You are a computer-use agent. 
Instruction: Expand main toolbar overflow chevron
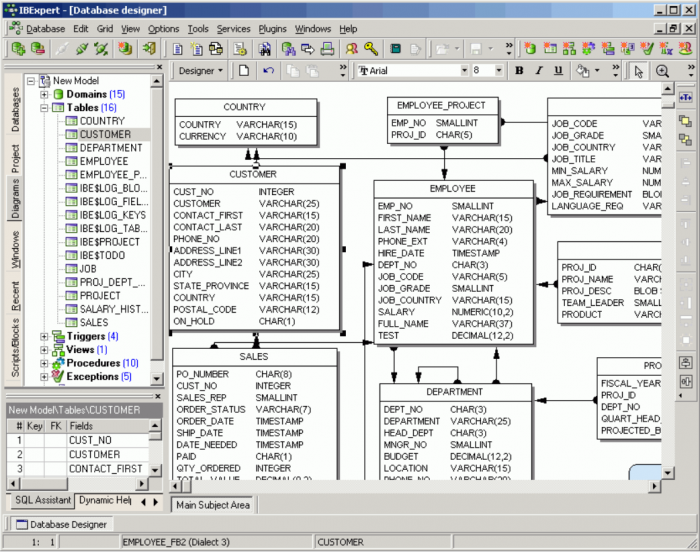(x=509, y=48)
